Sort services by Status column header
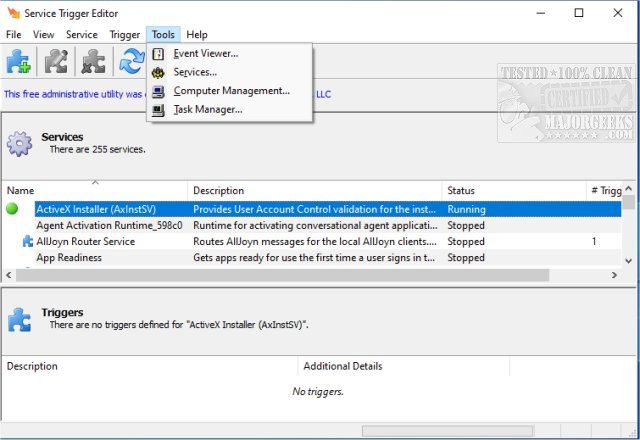 point(460,190)
